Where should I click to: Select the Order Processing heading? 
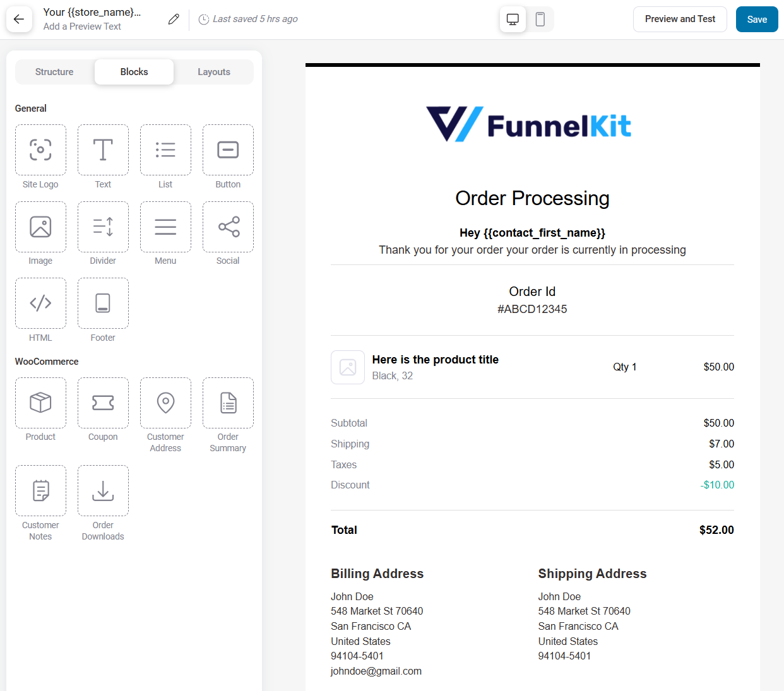pyautogui.click(x=532, y=198)
